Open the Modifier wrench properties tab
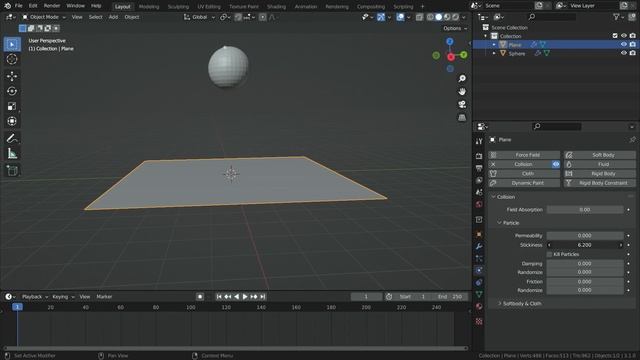Image resolution: width=640 pixels, height=360 pixels. click(479, 247)
